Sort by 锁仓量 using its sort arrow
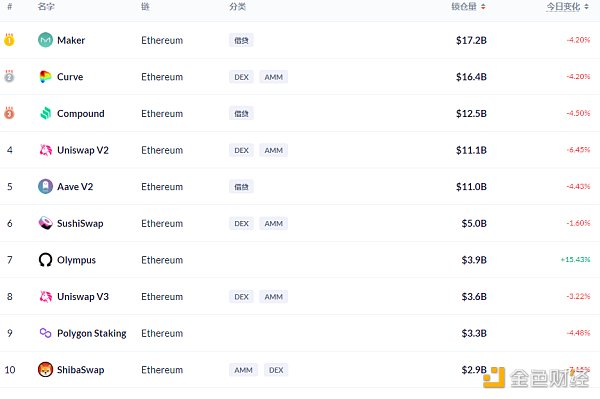This screenshot has height=399, width=600. (x=483, y=7)
